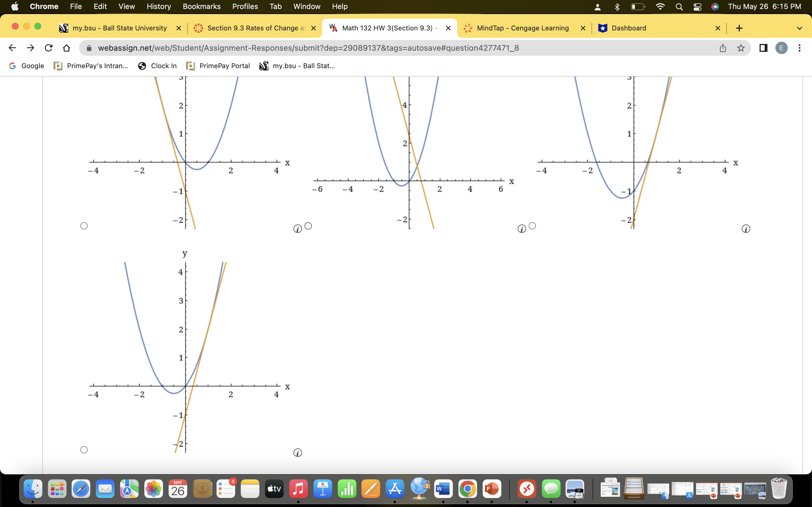Open Spotlight search from the menu bar
Screen dimensions: 812x507
tap(679, 7)
